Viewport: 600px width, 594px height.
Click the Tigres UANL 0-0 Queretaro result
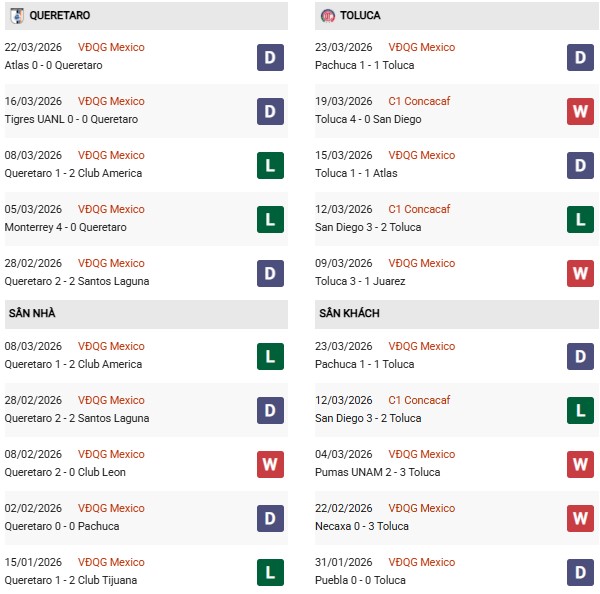pos(71,119)
